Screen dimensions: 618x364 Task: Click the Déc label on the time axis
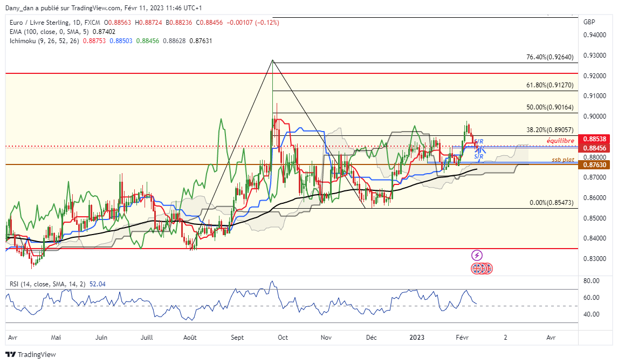[371, 338]
